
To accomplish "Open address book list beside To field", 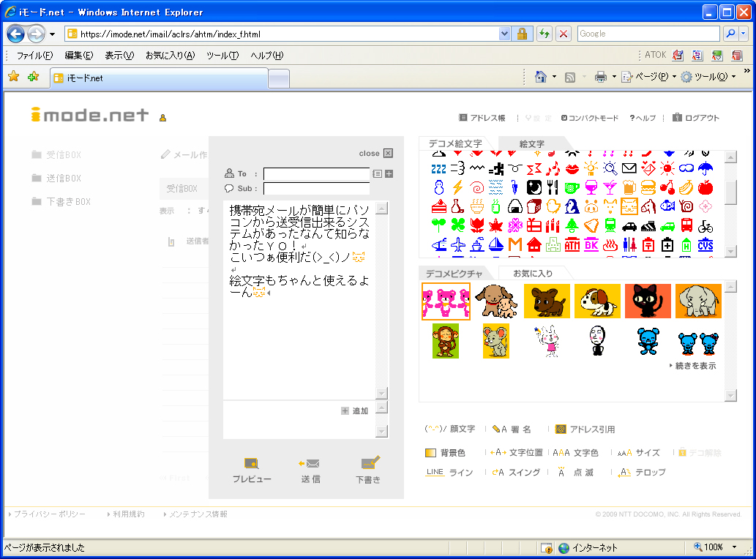I will point(377,174).
